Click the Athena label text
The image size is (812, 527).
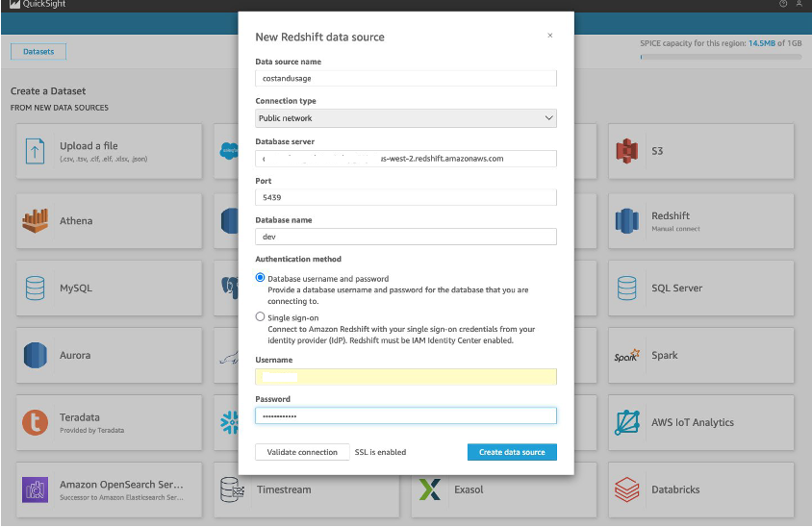coord(76,220)
